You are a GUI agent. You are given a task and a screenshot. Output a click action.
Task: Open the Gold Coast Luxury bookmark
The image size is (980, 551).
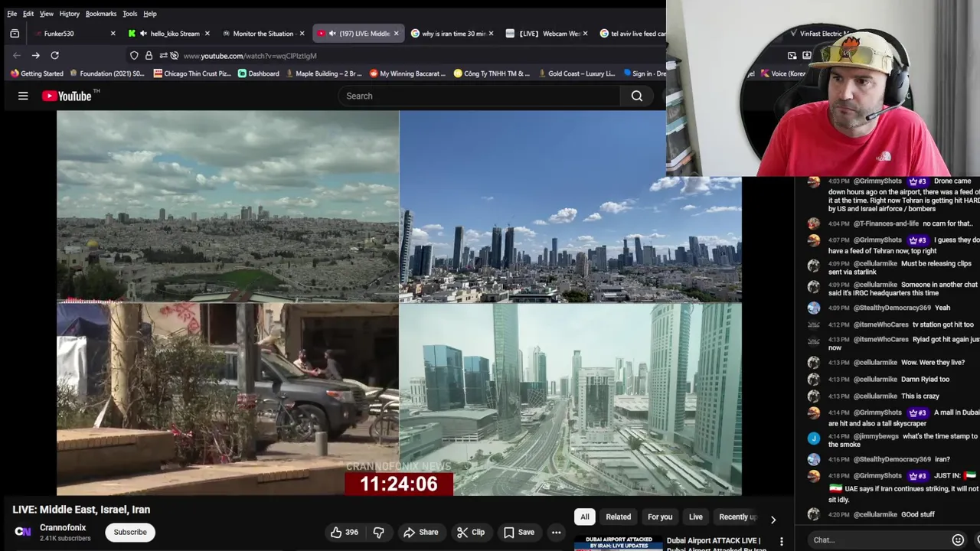click(x=576, y=73)
